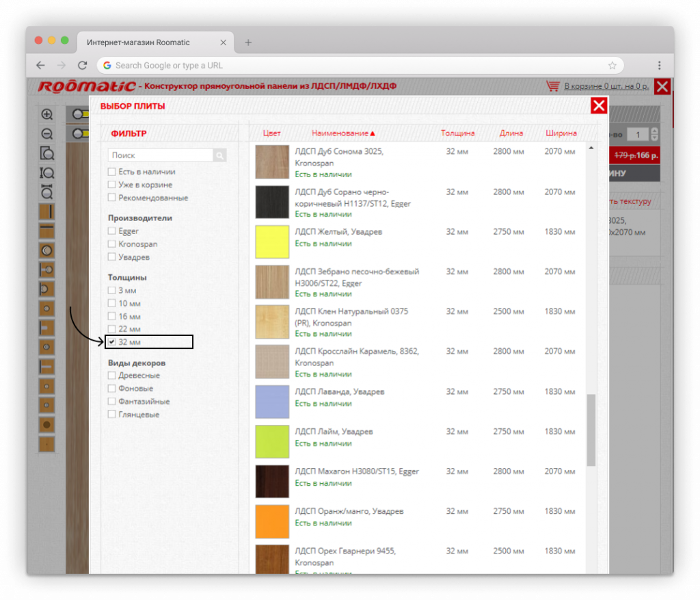Viewport: 700px width, 600px height.
Task: Click the browser reload button
Action: [83, 66]
